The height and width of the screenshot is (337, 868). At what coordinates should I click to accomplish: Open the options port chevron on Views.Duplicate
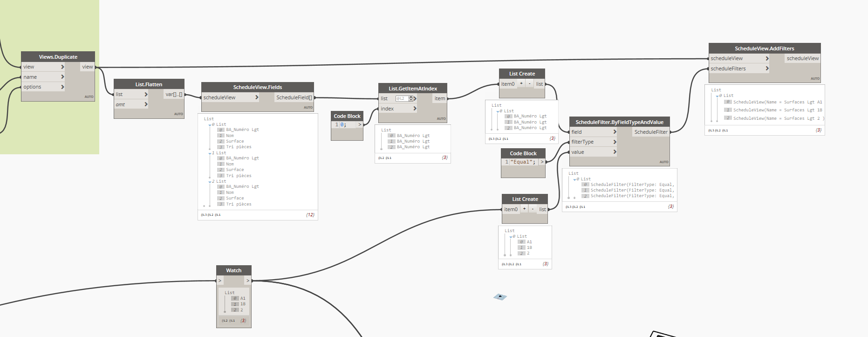[62, 87]
